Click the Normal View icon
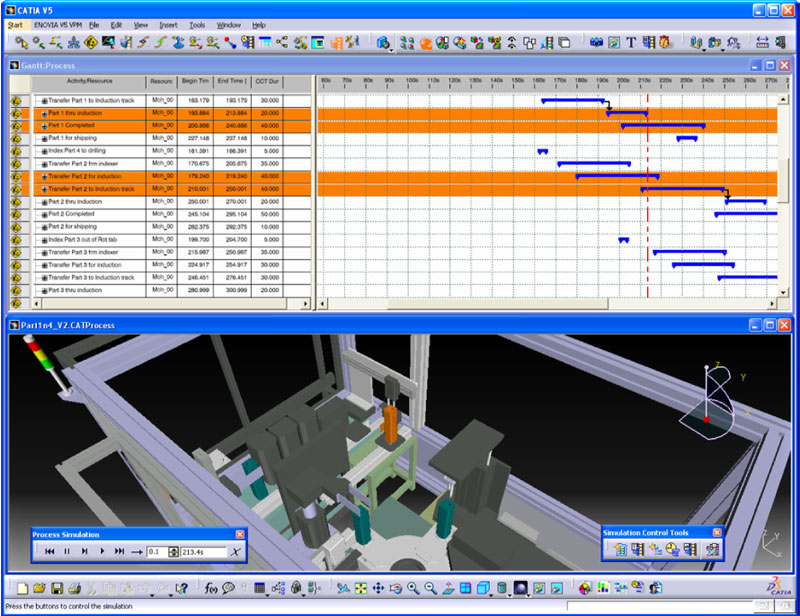The image size is (800, 616). tap(448, 588)
